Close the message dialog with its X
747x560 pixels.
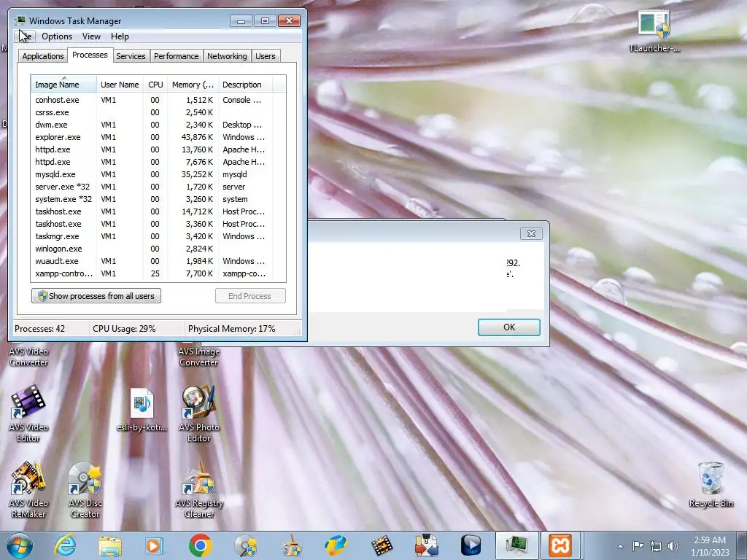tap(531, 234)
